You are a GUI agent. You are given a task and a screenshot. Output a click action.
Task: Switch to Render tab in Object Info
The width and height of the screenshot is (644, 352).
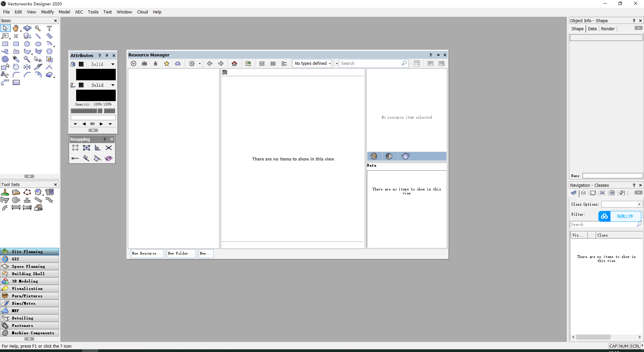[608, 29]
